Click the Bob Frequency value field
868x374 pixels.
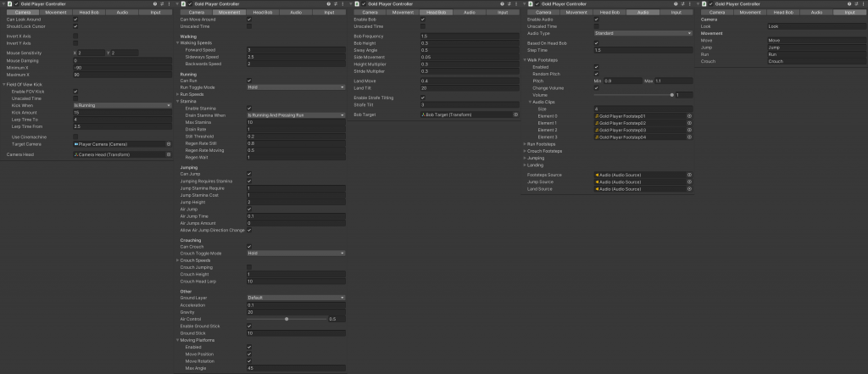[470, 36]
